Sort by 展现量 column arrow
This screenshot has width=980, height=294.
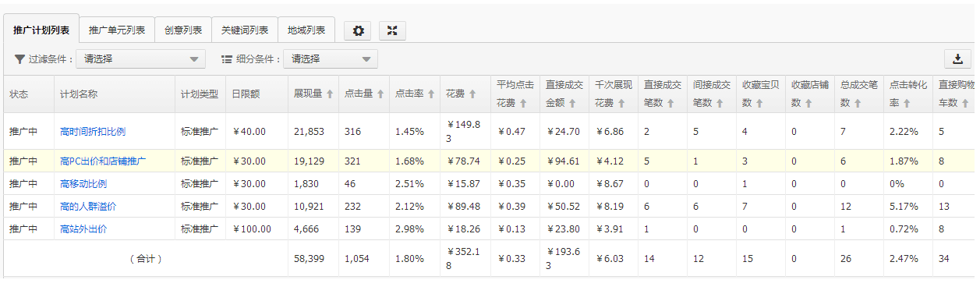click(330, 94)
